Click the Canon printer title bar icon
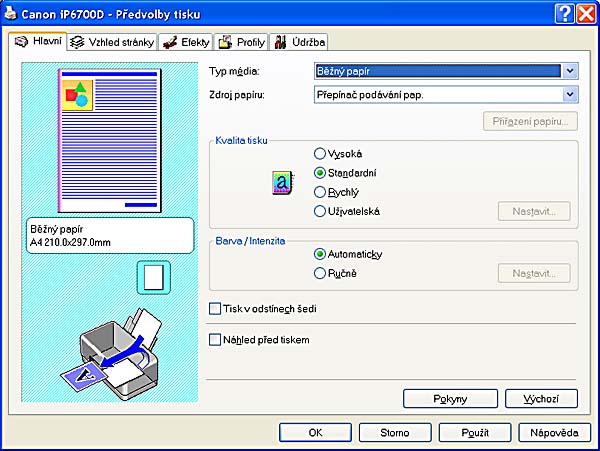 coord(11,12)
